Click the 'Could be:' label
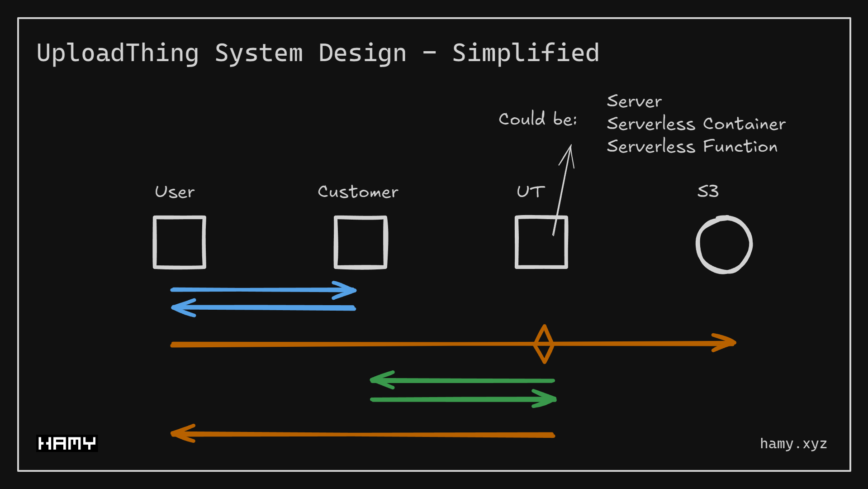The height and width of the screenshot is (489, 868). tap(538, 119)
